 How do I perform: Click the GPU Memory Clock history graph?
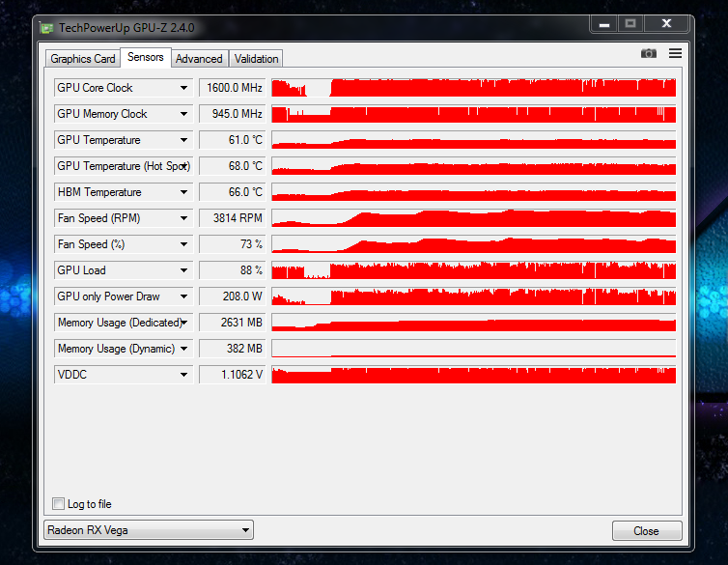click(x=473, y=114)
